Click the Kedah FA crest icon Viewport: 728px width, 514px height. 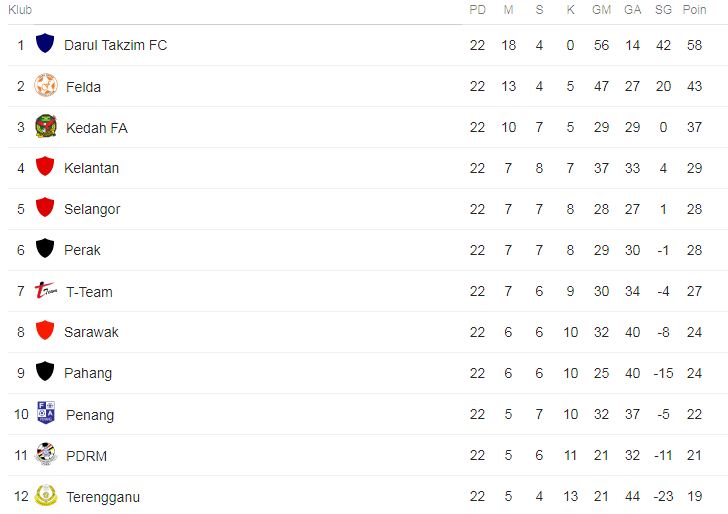(x=46, y=127)
